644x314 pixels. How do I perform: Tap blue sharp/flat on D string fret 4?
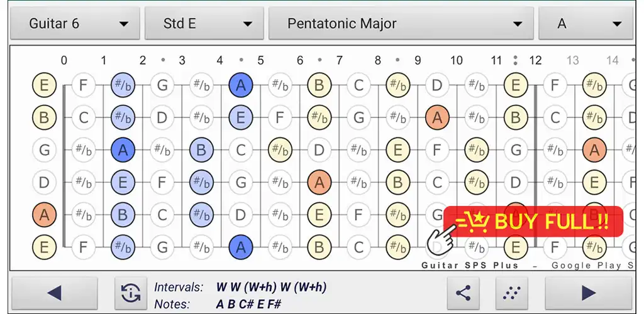point(201,182)
